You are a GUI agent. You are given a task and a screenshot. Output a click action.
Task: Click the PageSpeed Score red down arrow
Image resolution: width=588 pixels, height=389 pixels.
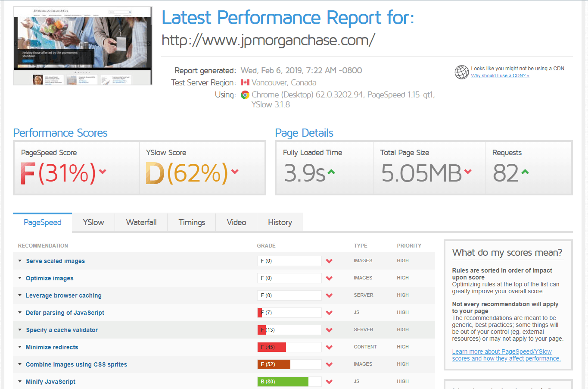click(x=103, y=172)
